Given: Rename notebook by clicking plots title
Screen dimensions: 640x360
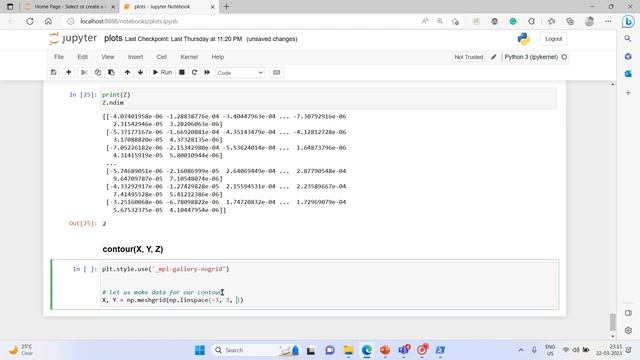Looking at the screenshot, I should (113, 38).
